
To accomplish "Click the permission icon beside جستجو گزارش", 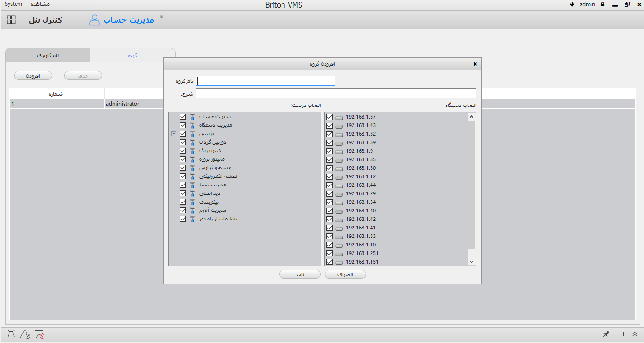I will click(x=192, y=167).
